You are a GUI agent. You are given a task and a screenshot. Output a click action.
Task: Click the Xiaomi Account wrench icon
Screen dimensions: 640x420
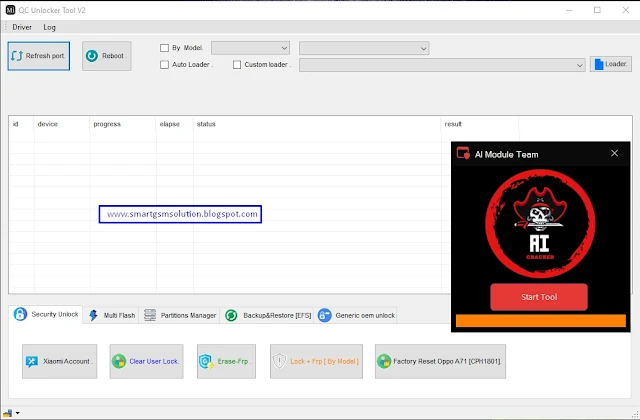(32, 362)
